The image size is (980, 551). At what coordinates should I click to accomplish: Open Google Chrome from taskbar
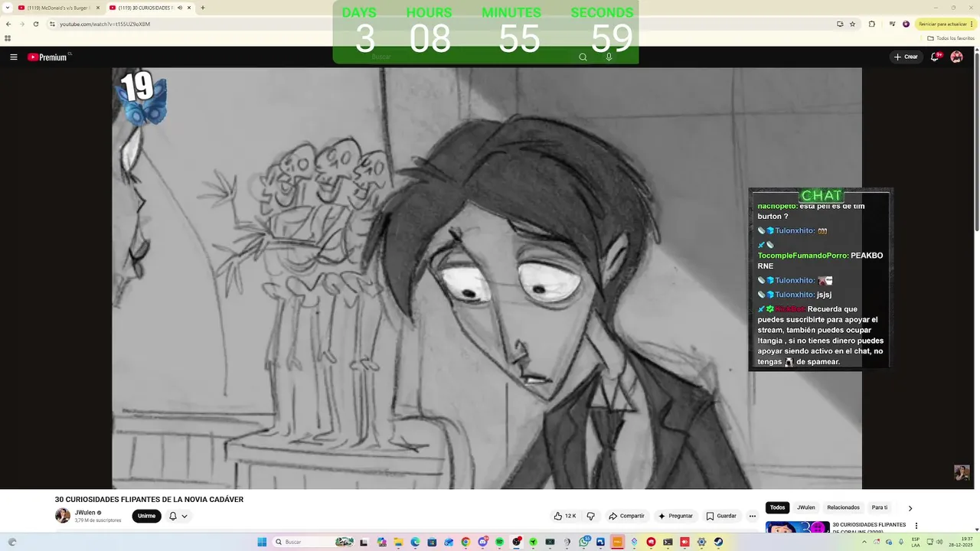coord(465,542)
